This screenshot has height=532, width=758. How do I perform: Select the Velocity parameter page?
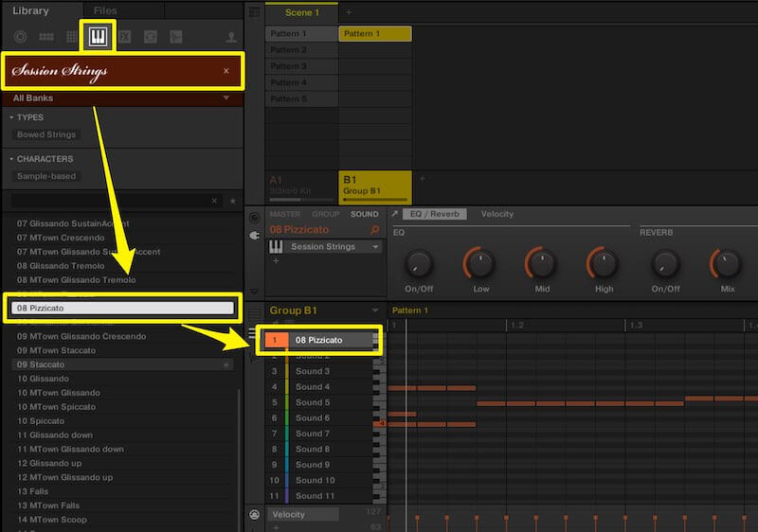(496, 214)
